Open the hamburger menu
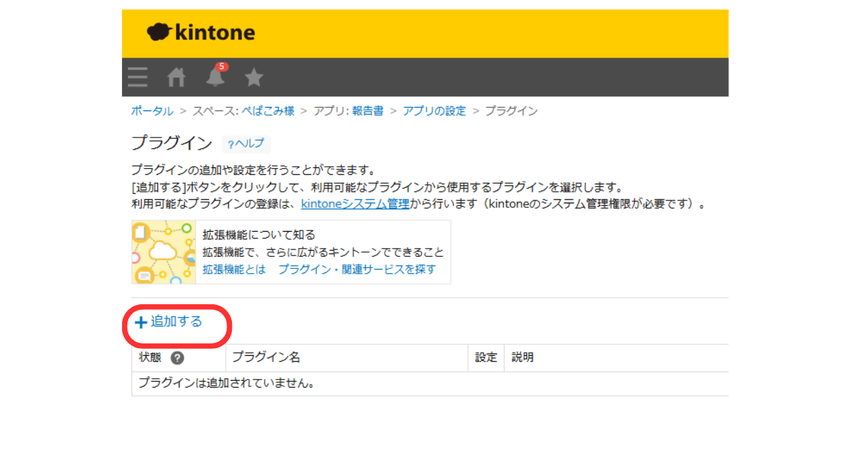This screenshot has width=868, height=454. [x=138, y=77]
